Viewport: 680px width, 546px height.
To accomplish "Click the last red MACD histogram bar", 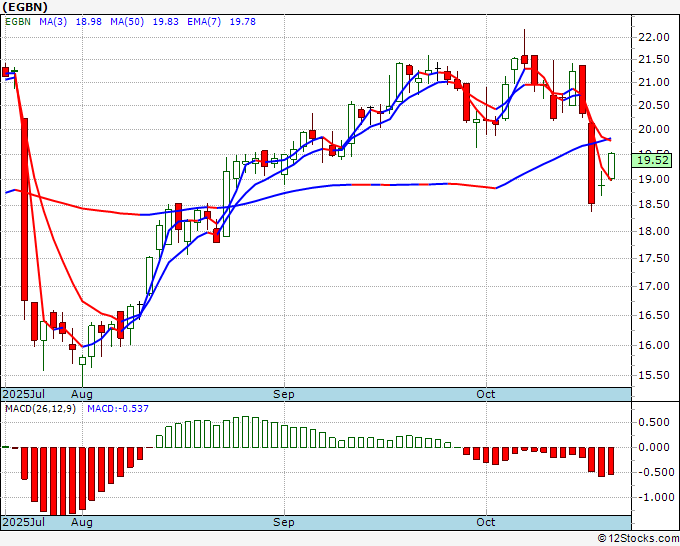I will 611,461.
